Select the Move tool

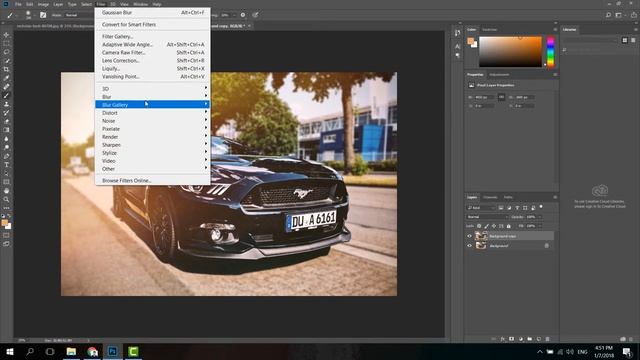pos(6,35)
